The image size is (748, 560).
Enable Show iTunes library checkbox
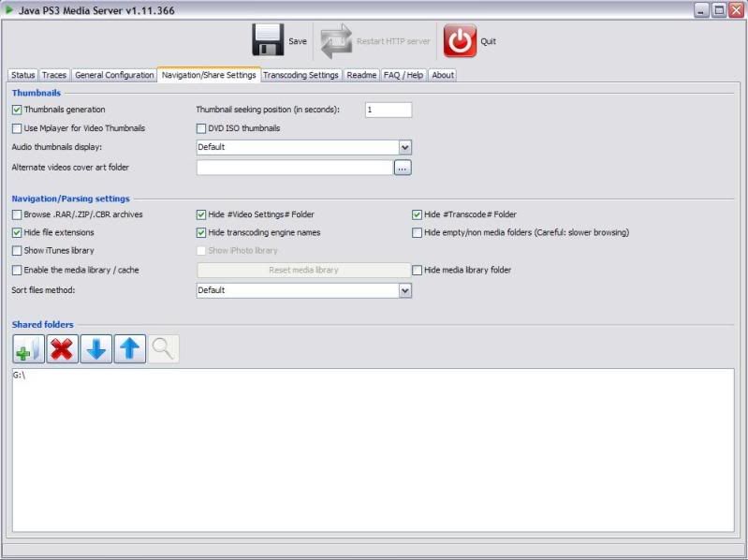coord(17,251)
